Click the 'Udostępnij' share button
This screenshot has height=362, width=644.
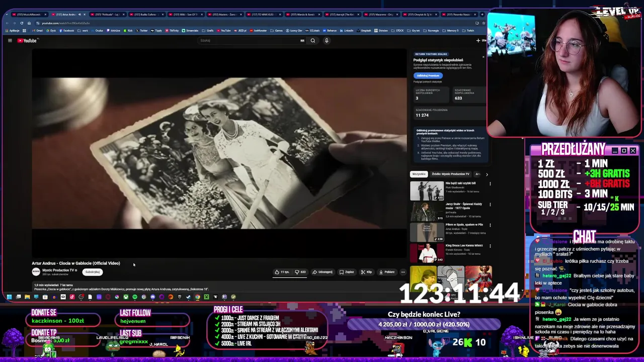click(x=323, y=272)
